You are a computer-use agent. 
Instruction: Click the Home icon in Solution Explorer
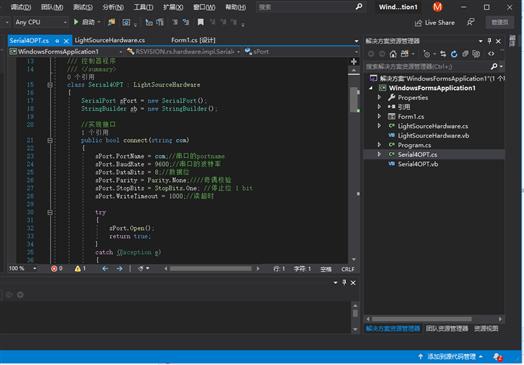click(393, 54)
